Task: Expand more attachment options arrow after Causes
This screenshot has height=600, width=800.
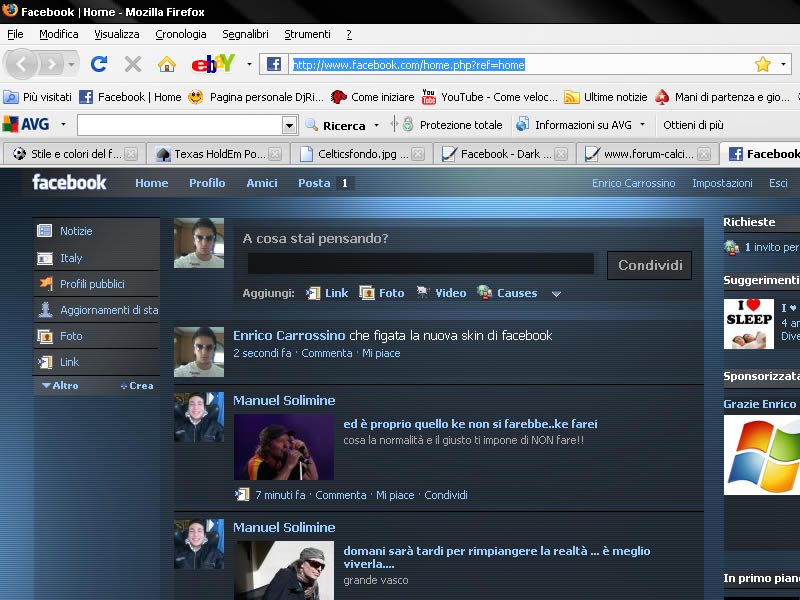Action: click(x=556, y=294)
